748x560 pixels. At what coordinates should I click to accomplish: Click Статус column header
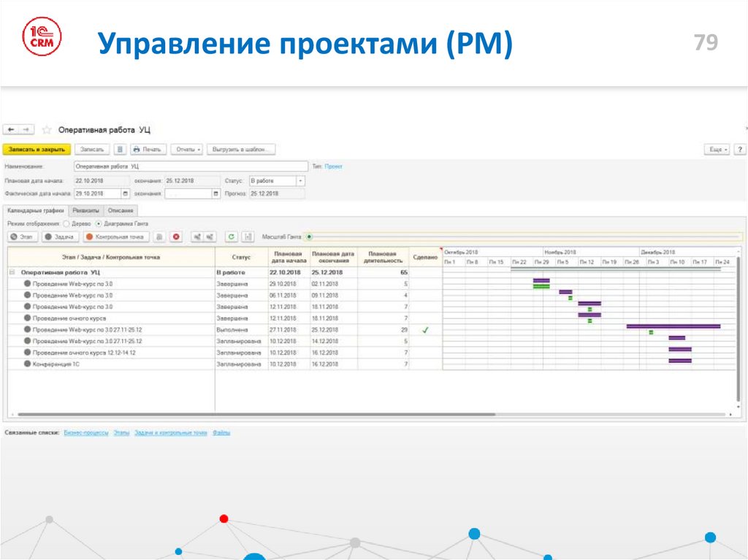coord(241,257)
